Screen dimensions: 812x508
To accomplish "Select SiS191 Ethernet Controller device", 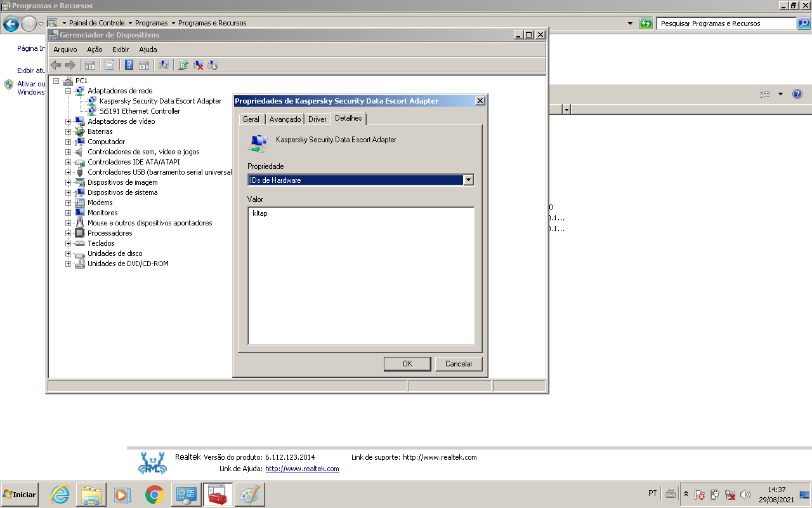I will coord(140,111).
